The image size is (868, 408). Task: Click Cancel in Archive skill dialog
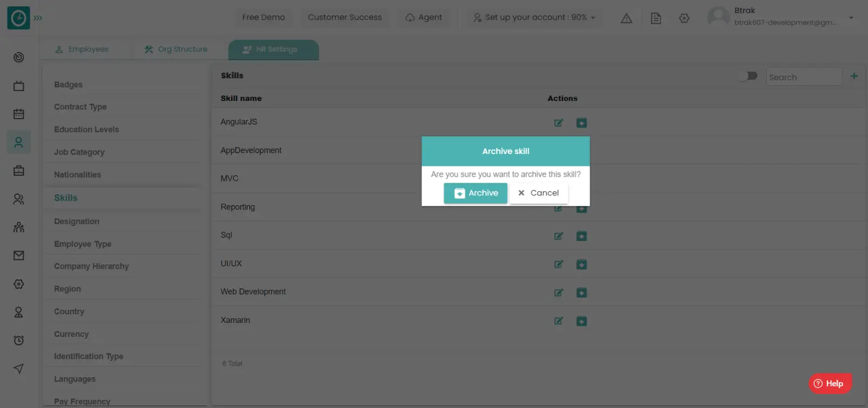tap(539, 193)
